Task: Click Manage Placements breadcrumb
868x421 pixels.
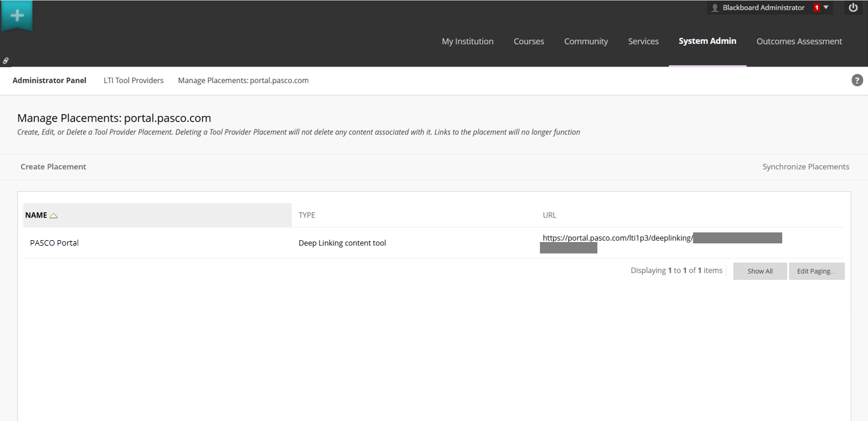Action: tap(243, 81)
